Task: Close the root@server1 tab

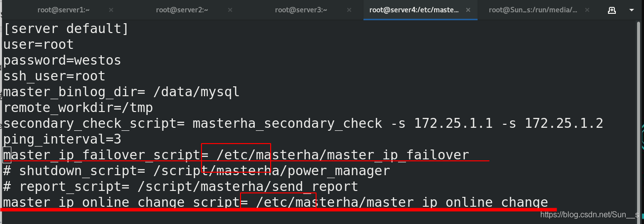Action: click(x=111, y=10)
